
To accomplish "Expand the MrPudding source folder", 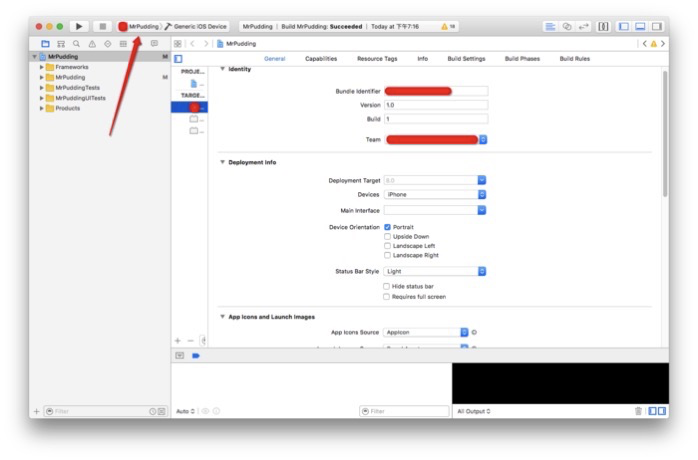I will tap(41, 77).
